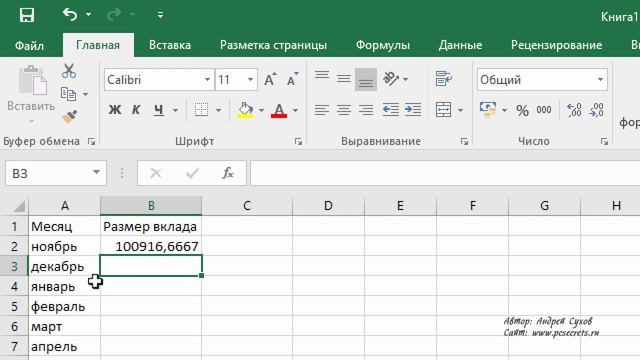Click the Copy icon
Image resolution: width=640 pixels, height=360 pixels.
(x=69, y=94)
